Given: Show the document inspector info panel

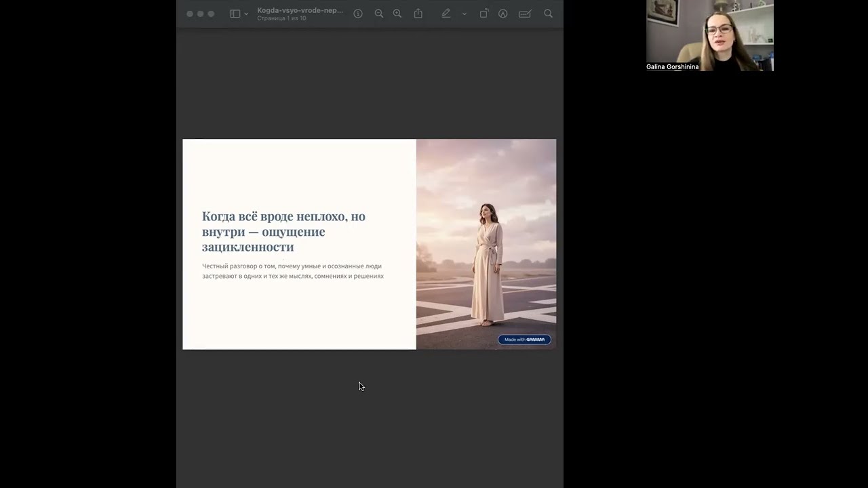Looking at the screenshot, I should [x=358, y=14].
